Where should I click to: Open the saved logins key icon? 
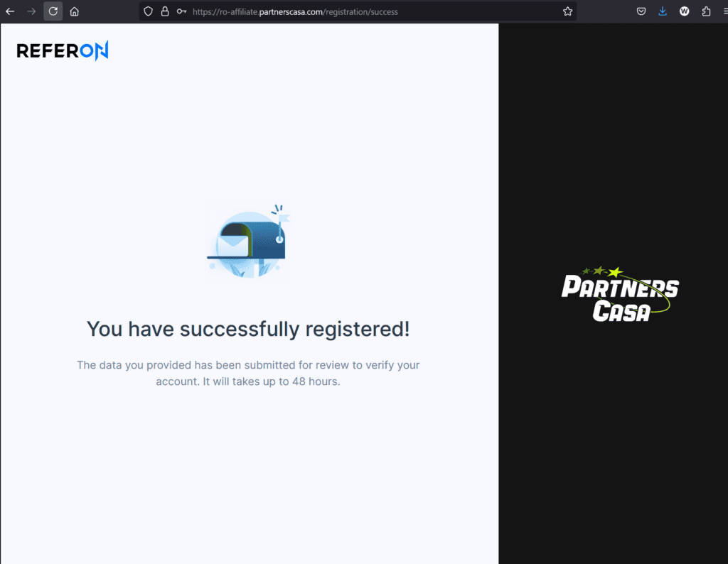pos(180,11)
